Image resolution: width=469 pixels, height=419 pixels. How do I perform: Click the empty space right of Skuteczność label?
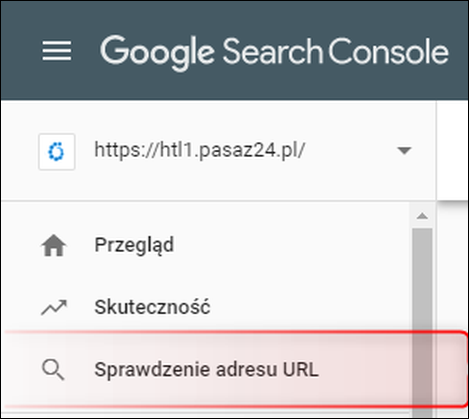click(x=308, y=307)
